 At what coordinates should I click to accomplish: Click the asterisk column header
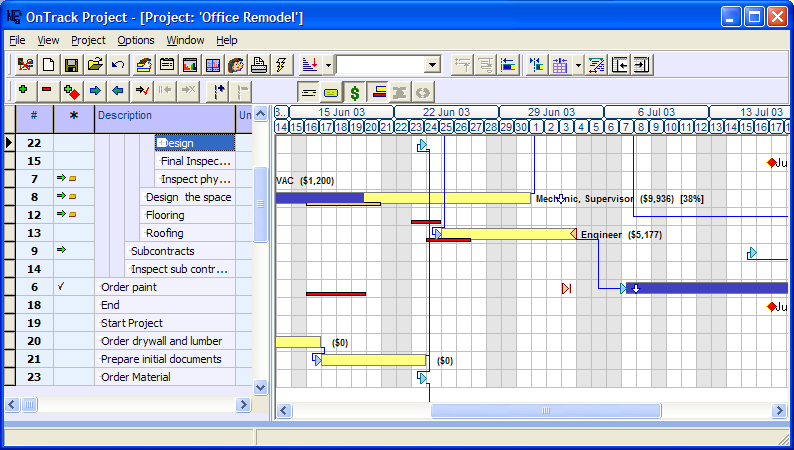74,119
